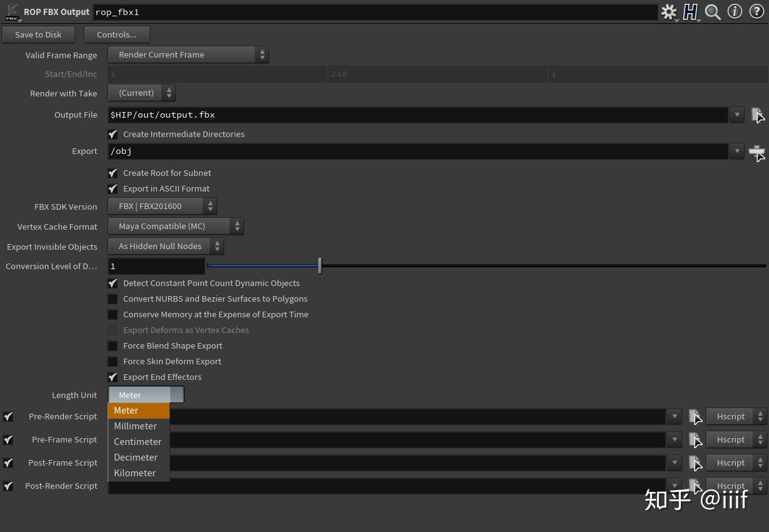
Task: Click the Conversion Level of Detail slider handle
Action: tap(320, 265)
